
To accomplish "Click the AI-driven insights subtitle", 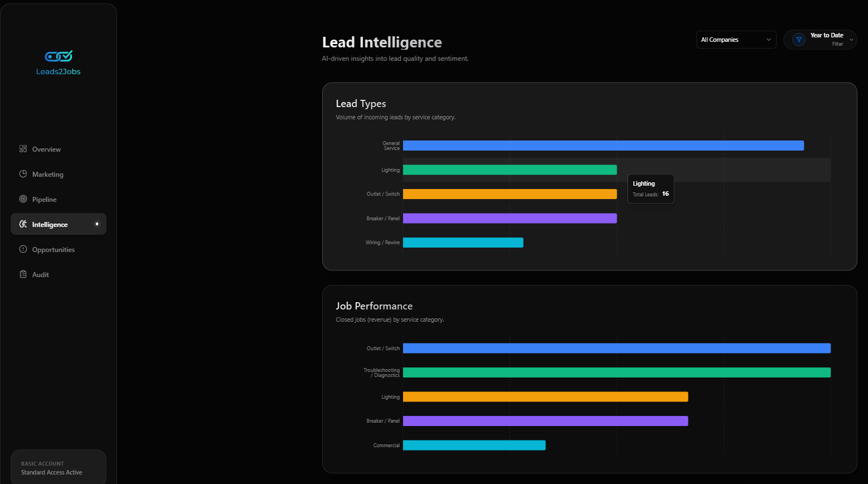I will pyautogui.click(x=395, y=59).
